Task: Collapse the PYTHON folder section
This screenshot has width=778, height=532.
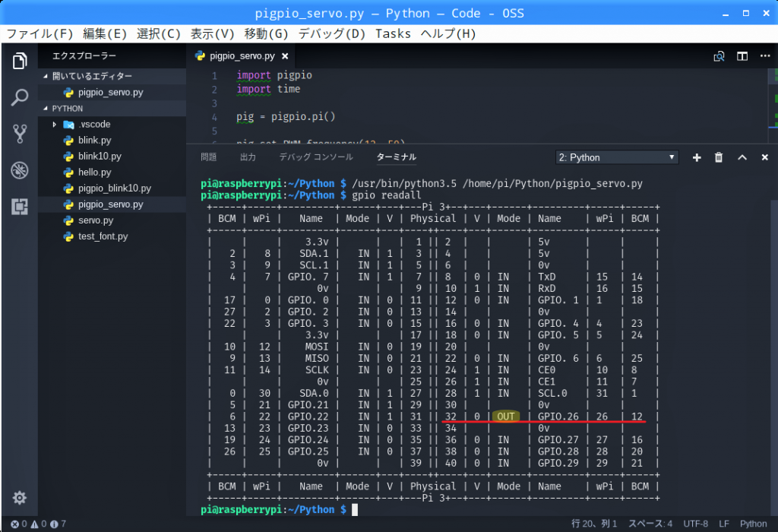Action: pos(68,109)
